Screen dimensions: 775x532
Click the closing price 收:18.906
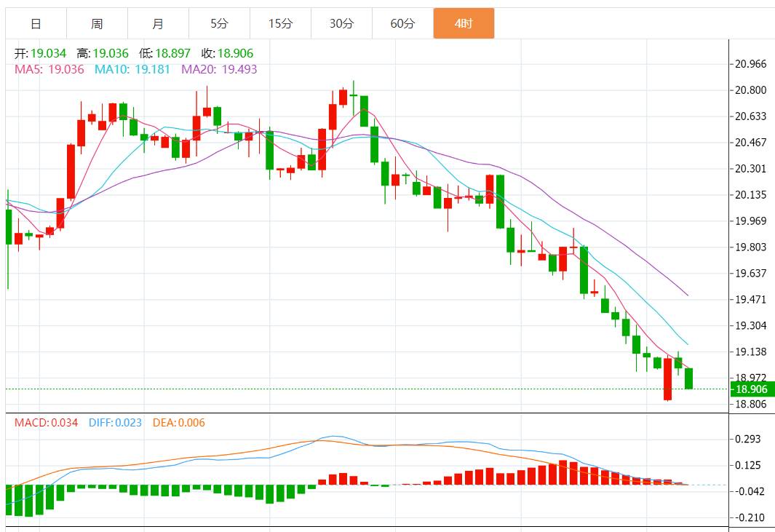227,53
